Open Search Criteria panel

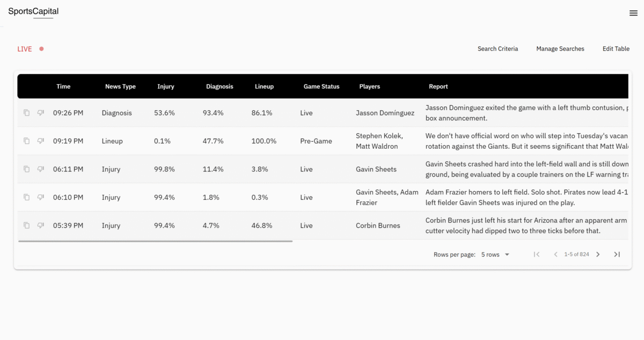click(498, 49)
